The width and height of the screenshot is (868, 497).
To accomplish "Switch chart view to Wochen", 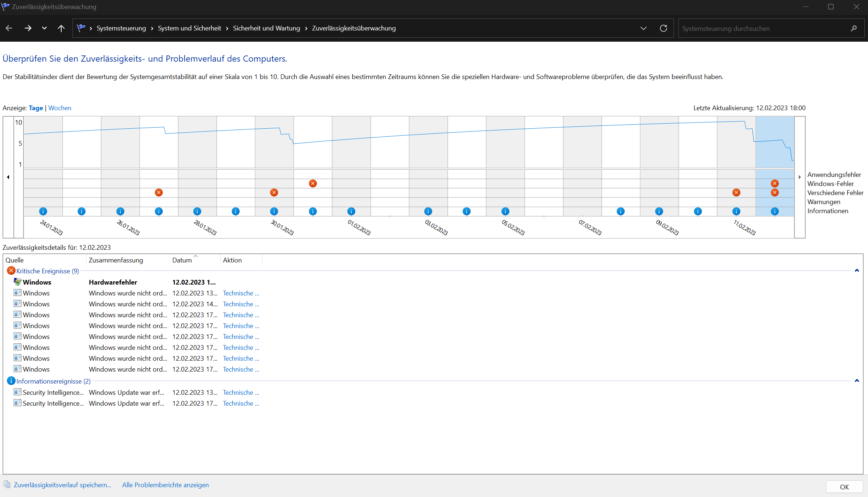I will (60, 108).
